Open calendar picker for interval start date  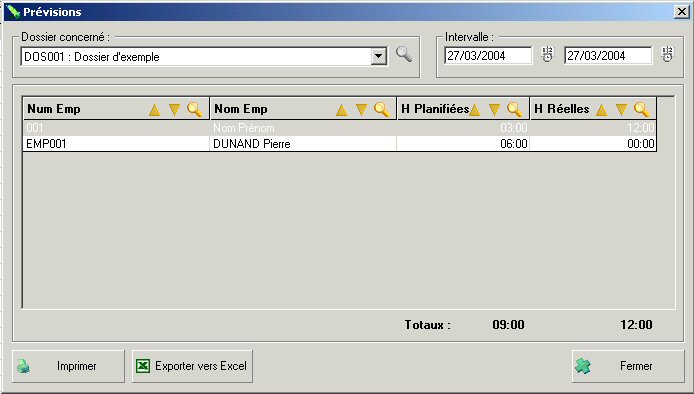click(547, 54)
